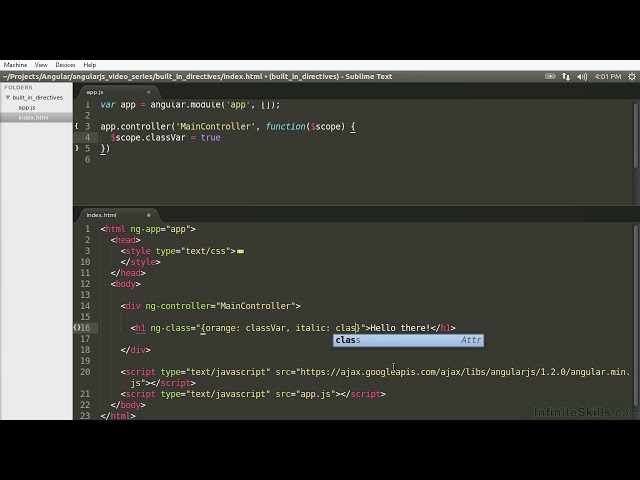
Task: Select app.js in the sidebar
Action: click(27, 108)
